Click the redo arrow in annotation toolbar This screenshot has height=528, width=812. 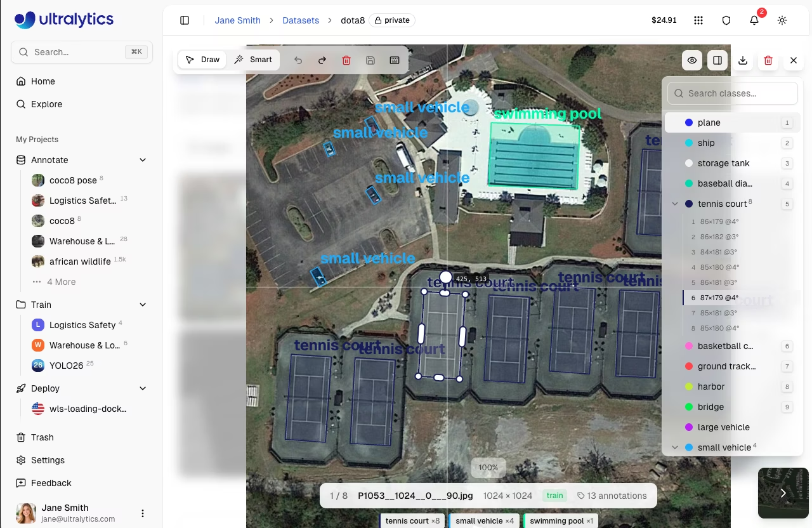tap(322, 60)
